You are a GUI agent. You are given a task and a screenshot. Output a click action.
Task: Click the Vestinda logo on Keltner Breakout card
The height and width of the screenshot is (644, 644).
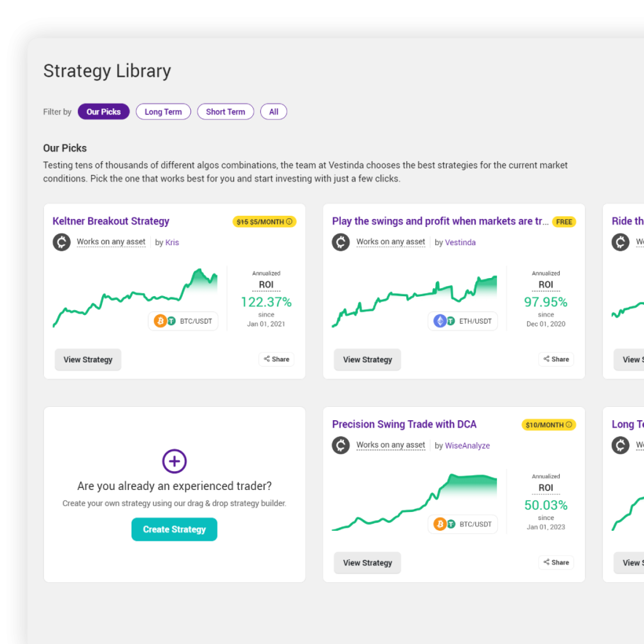61,241
